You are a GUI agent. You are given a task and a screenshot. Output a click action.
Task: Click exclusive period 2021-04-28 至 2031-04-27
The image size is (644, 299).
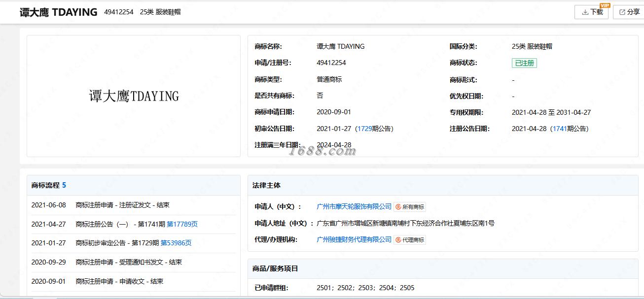551,112
